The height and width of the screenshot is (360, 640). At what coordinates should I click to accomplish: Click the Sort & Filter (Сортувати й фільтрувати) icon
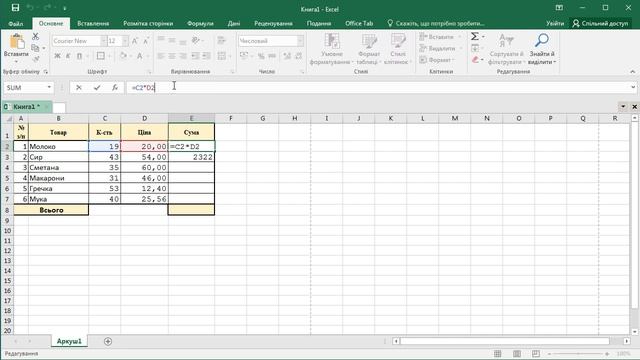point(506,40)
